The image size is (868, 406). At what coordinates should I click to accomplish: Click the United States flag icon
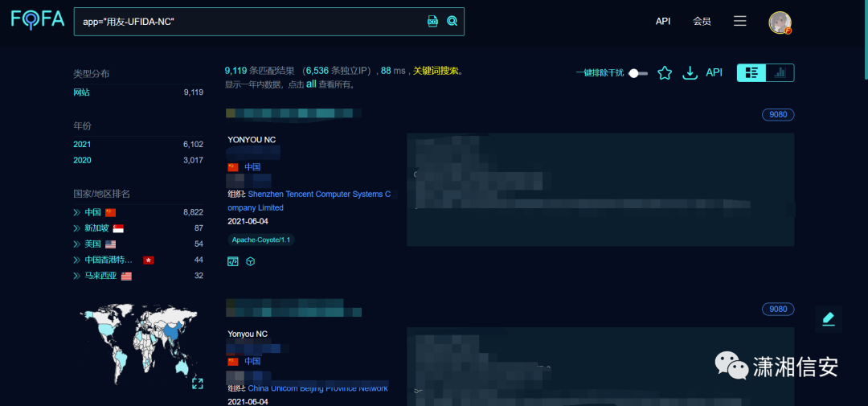(111, 244)
